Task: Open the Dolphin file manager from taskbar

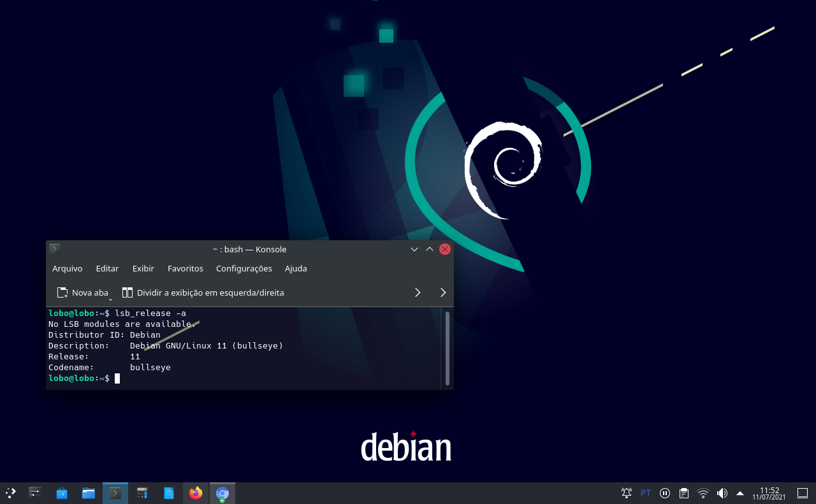Action: [x=88, y=493]
